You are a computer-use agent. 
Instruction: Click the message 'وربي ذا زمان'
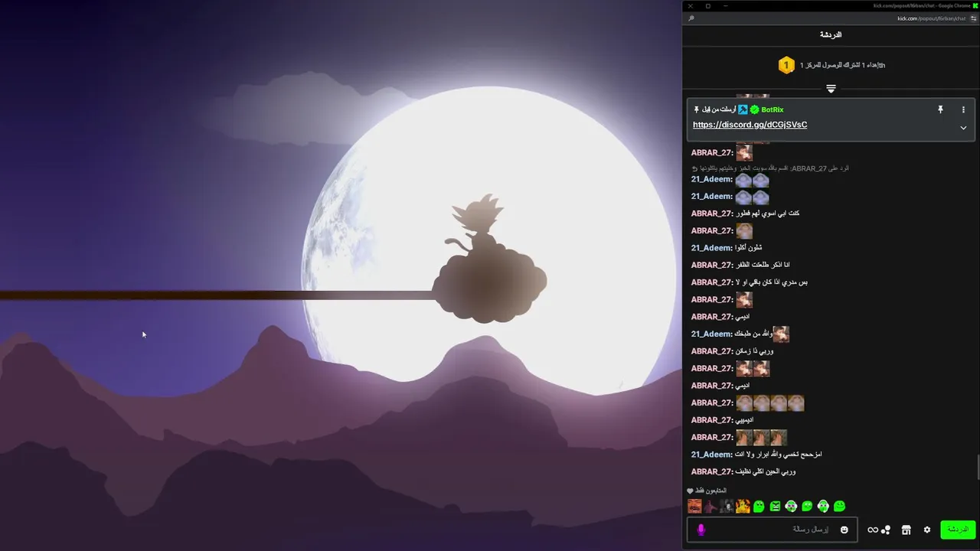pos(754,351)
